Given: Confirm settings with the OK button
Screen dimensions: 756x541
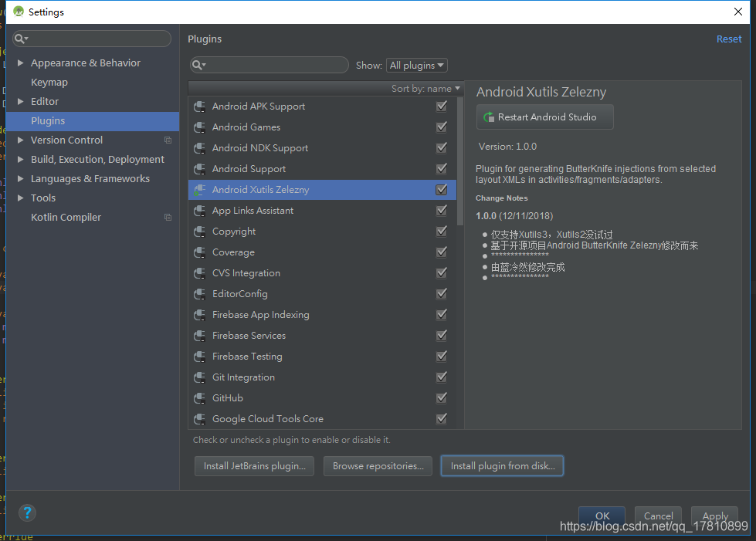Looking at the screenshot, I should point(602,516).
